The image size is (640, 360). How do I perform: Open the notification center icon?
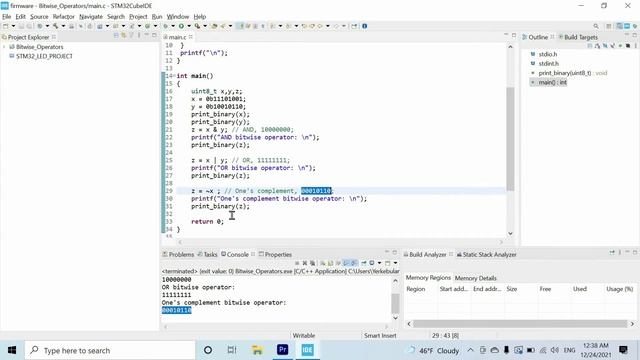[x=623, y=350]
